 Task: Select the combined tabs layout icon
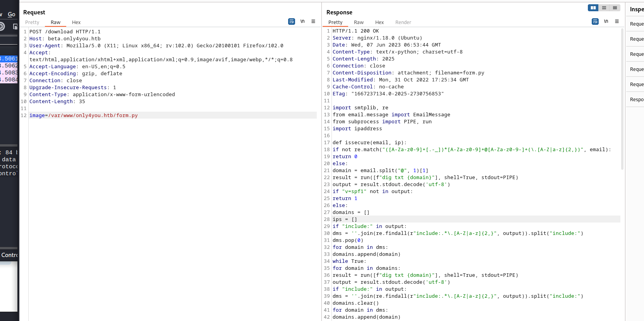point(615,8)
